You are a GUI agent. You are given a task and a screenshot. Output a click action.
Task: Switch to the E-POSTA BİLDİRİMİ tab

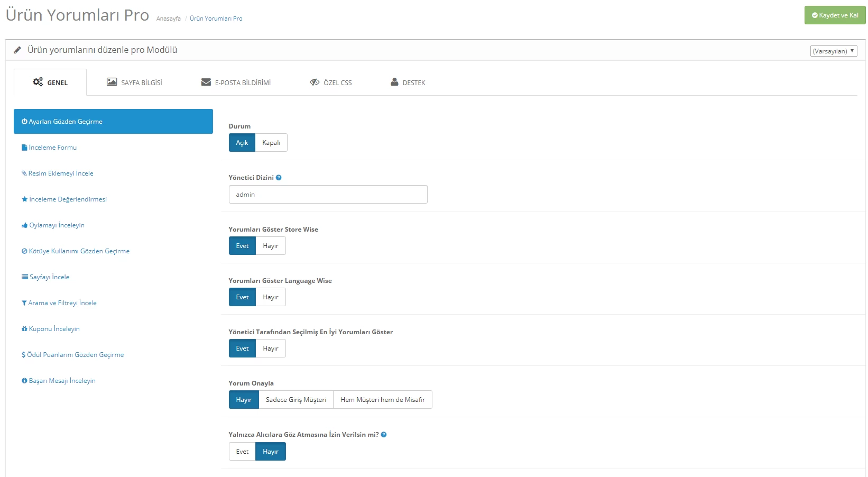pyautogui.click(x=236, y=82)
